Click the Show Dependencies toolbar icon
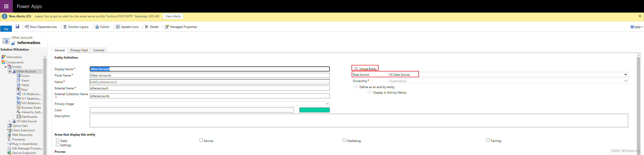 click(26, 27)
